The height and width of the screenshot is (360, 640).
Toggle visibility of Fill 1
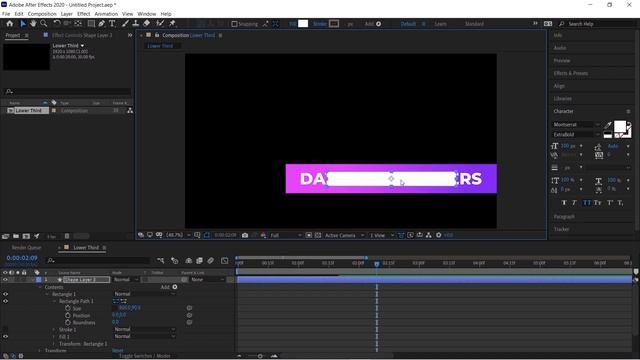pyautogui.click(x=5, y=336)
